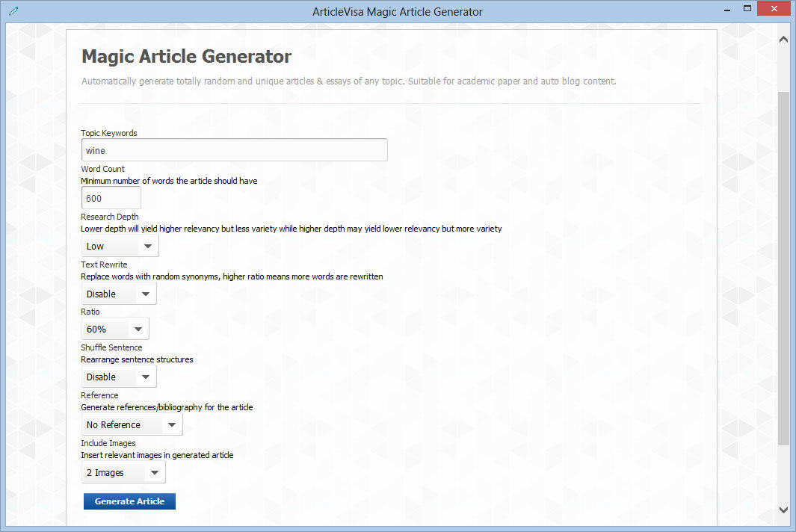Open the Include Images dropdown showing 2 Images
The width and height of the screenshot is (796, 532).
123,473
